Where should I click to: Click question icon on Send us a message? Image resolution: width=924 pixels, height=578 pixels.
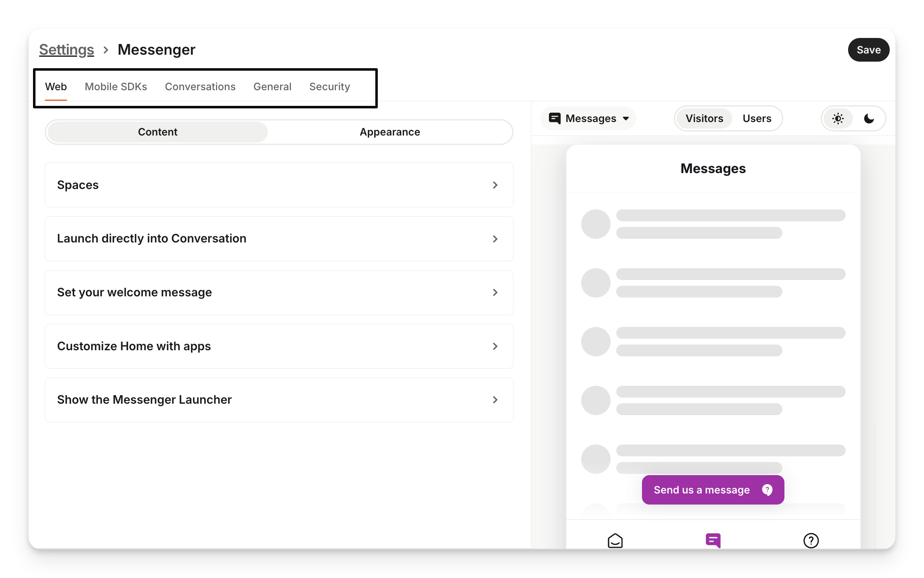(x=767, y=490)
